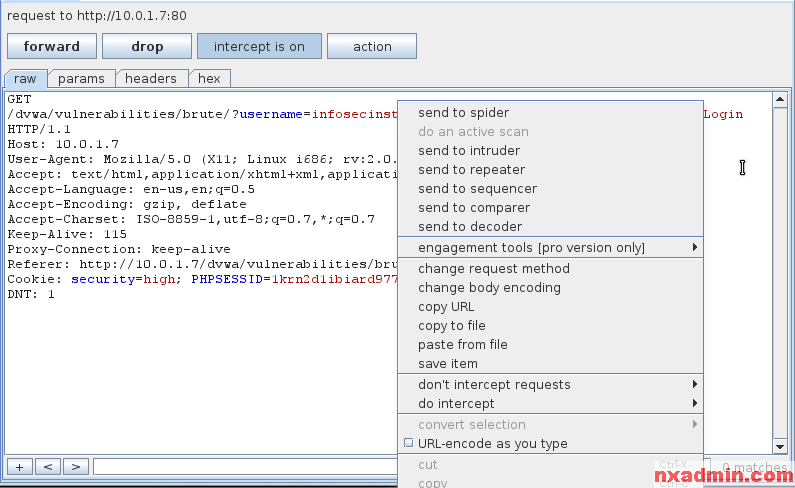The image size is (795, 488).
Task: Click the 'HTTP/1.1' protocol text
Action: [x=39, y=129]
